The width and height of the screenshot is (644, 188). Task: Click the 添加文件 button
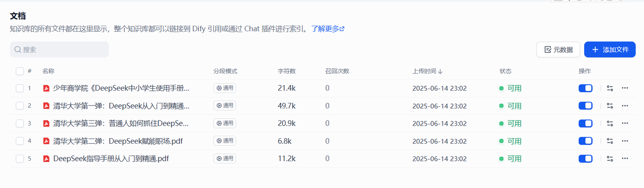(x=610, y=49)
